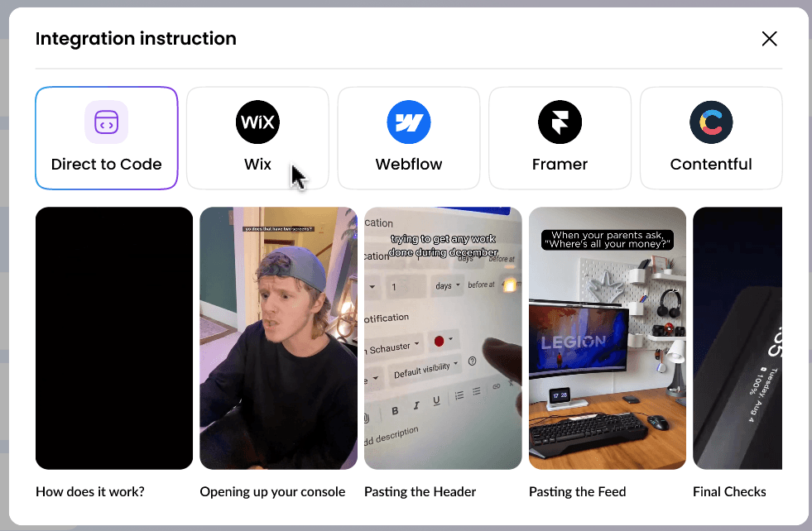Click the 'Integration instruction' heading

(x=136, y=38)
